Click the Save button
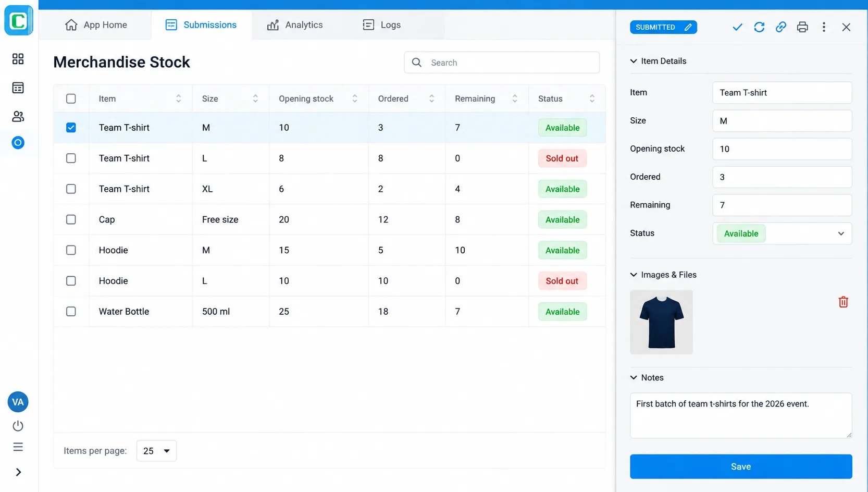The width and height of the screenshot is (868, 492). coord(741,466)
